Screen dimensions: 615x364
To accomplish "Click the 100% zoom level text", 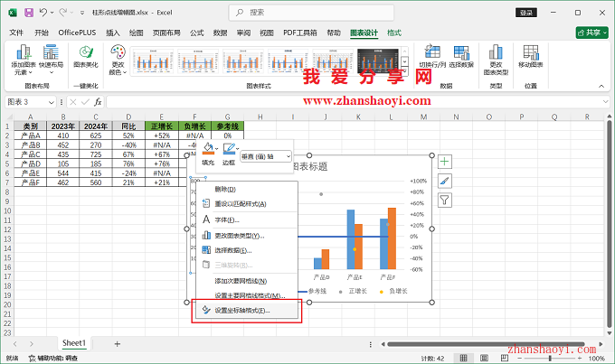I will point(597,359).
